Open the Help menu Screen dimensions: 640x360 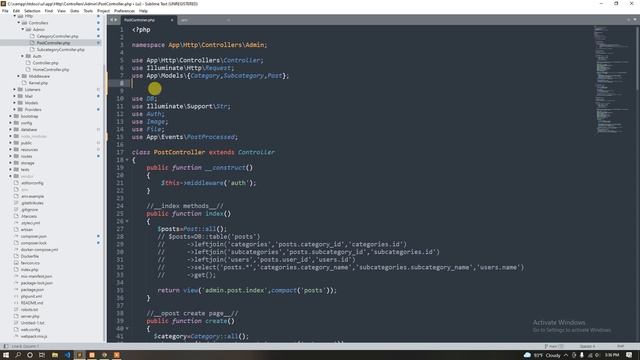click(143, 11)
